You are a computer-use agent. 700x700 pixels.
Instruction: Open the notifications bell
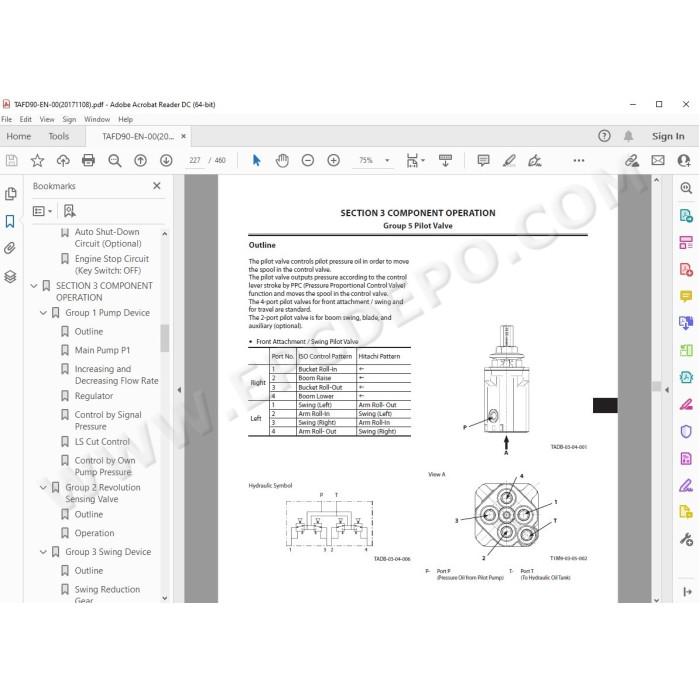click(628, 136)
